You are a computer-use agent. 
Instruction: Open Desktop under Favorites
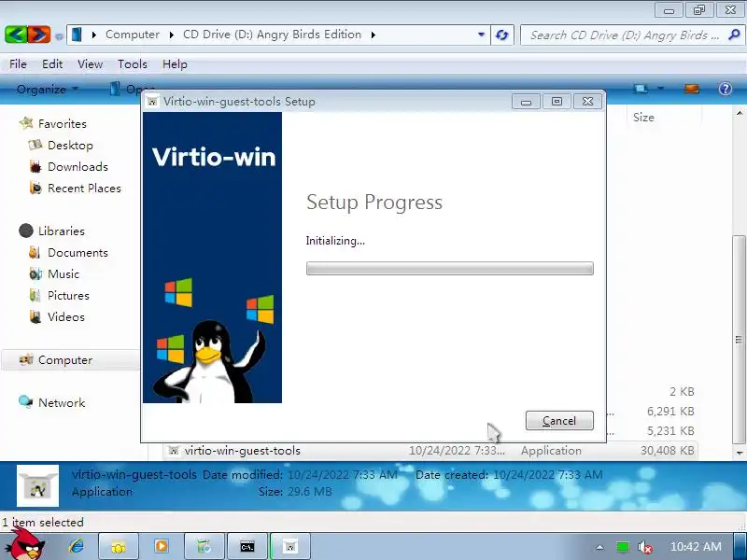pyautogui.click(x=70, y=146)
